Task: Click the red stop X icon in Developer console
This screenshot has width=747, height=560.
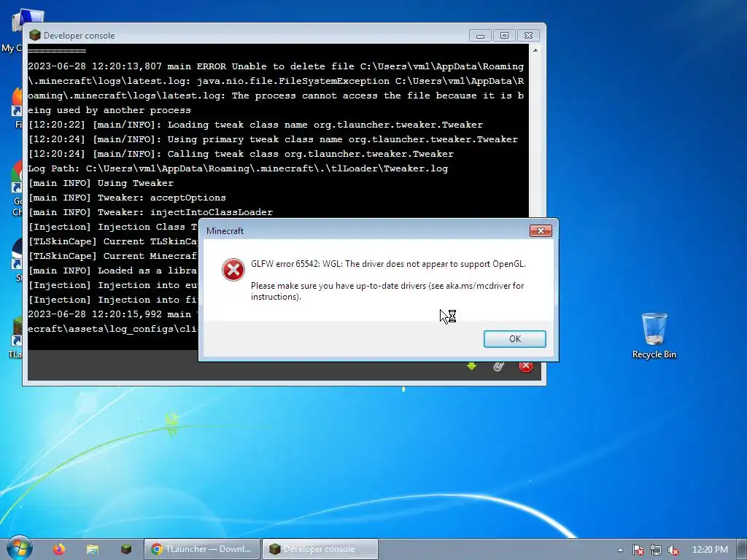Action: coord(525,366)
